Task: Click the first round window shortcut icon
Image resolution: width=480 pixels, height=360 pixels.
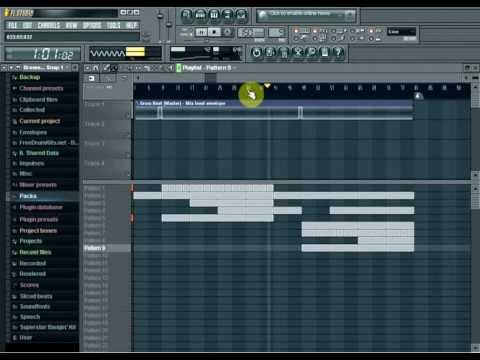Action: point(187,15)
